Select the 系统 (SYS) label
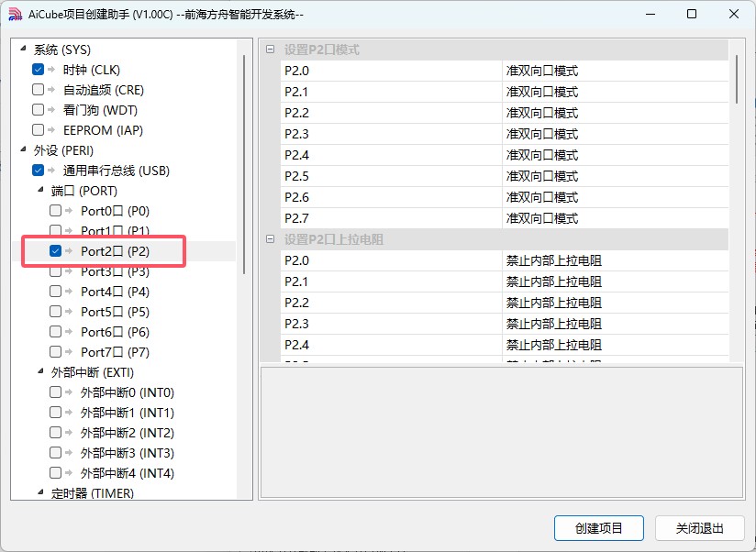Image resolution: width=756 pixels, height=552 pixels. click(62, 50)
